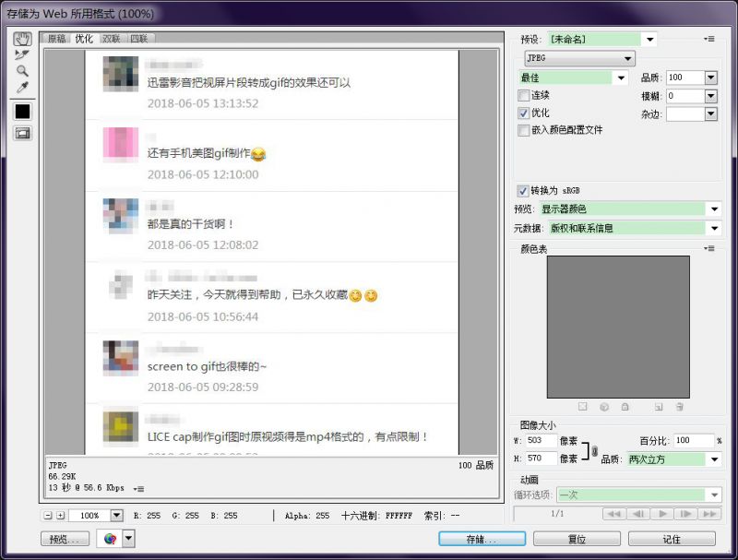The width and height of the screenshot is (738, 560).
Task: Click the black eyedropper color swatch
Action: [22, 112]
